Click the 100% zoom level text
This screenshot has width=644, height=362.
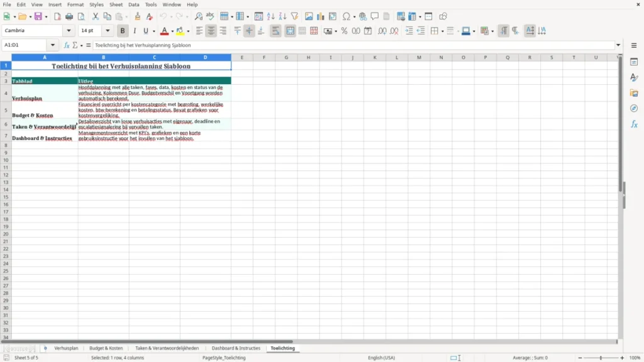pos(635,358)
